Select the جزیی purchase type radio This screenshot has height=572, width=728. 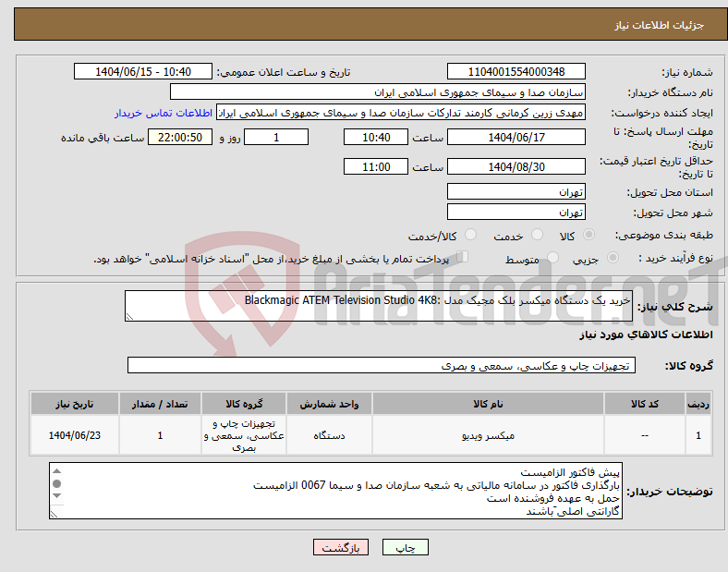tap(613, 257)
